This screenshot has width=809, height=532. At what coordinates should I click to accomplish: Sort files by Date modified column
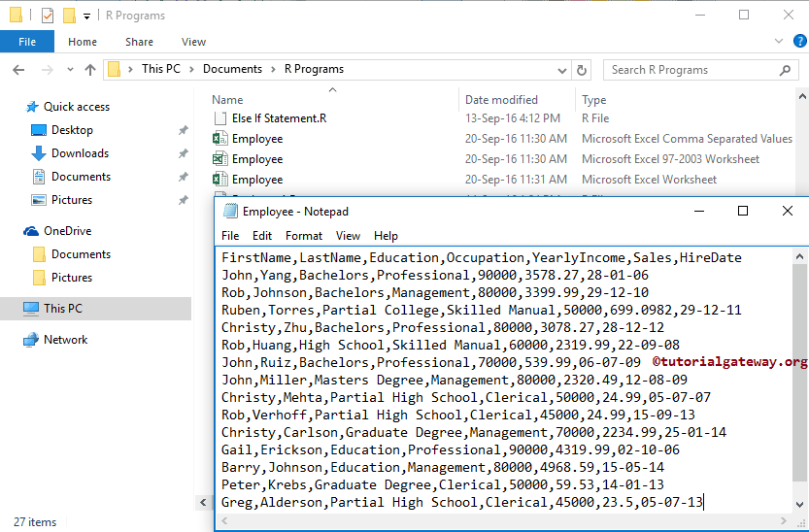pyautogui.click(x=500, y=100)
